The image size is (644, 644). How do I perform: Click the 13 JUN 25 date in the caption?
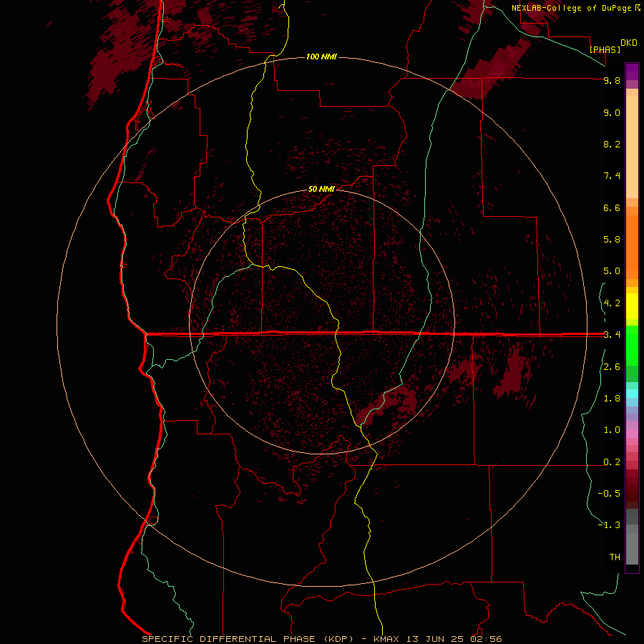(x=435, y=639)
